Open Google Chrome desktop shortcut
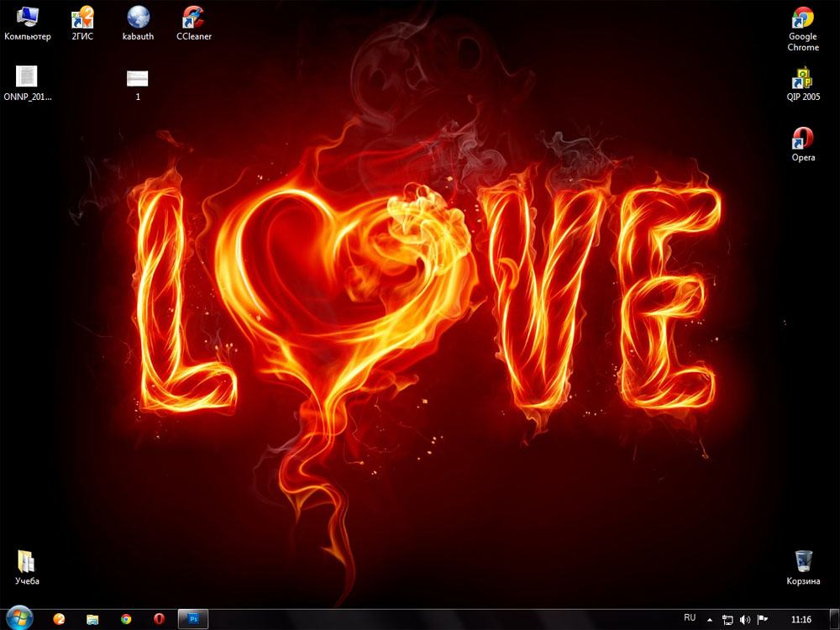This screenshot has height=630, width=840. click(x=802, y=29)
